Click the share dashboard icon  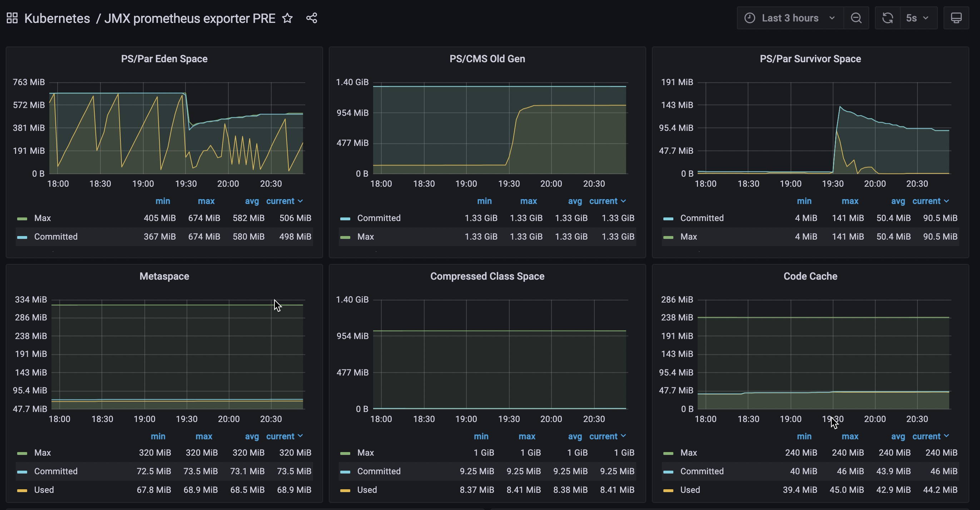312,18
